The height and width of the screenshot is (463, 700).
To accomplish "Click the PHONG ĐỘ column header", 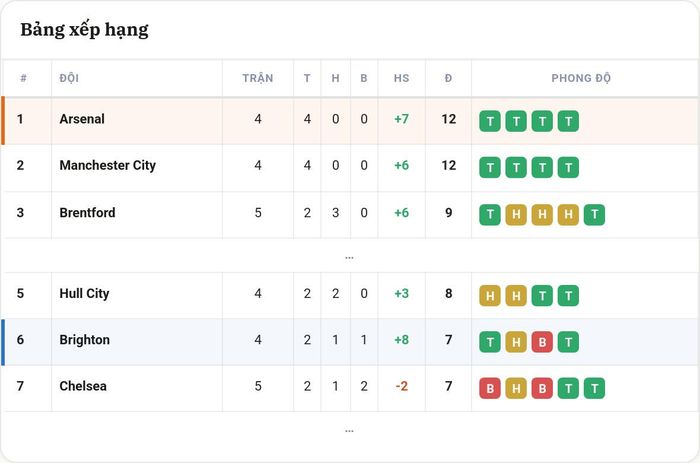I will coord(581,78).
